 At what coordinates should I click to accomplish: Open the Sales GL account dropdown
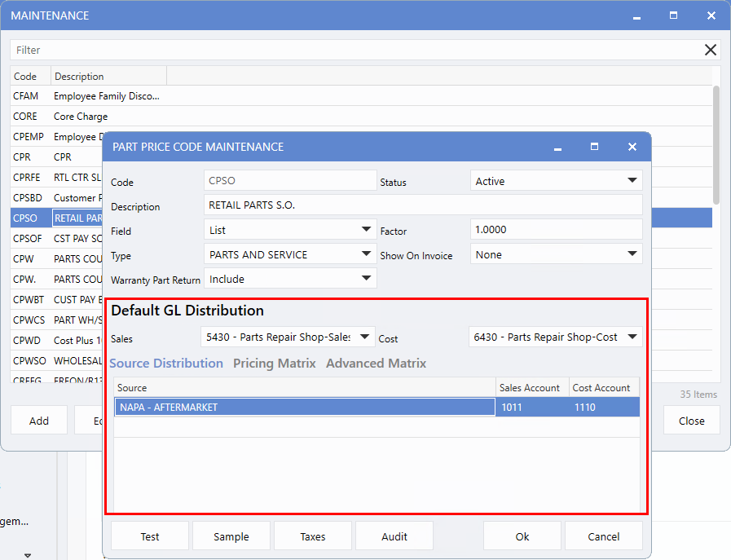pos(288,337)
